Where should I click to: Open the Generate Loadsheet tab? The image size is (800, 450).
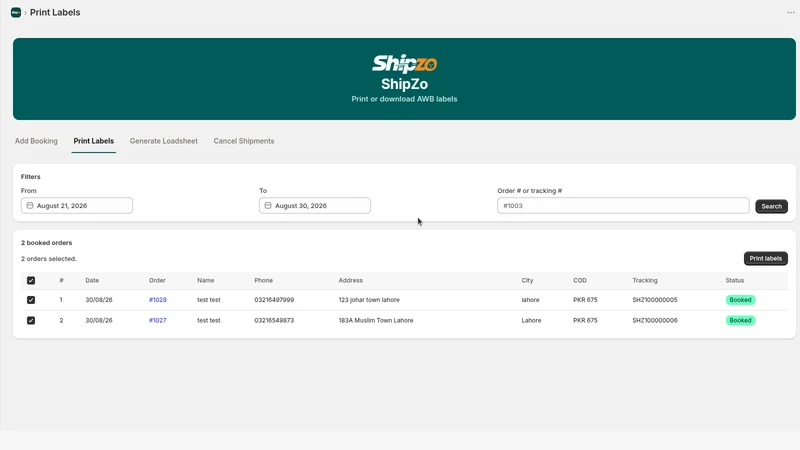164,141
